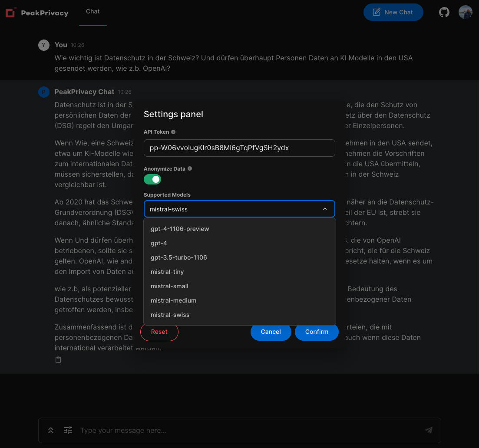Click the double-chevron expand icon in message bar
479x448 pixels.
[x=51, y=430]
